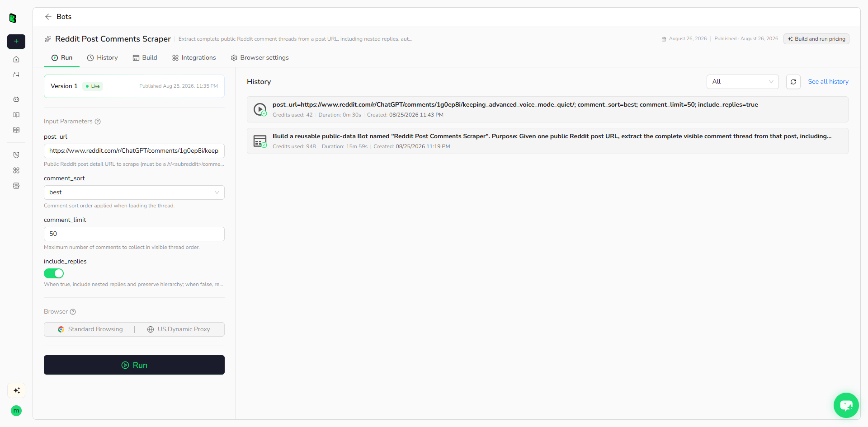Click the build icon of the 'Build a reusable' entry
This screenshot has height=427, width=868.
tap(260, 141)
